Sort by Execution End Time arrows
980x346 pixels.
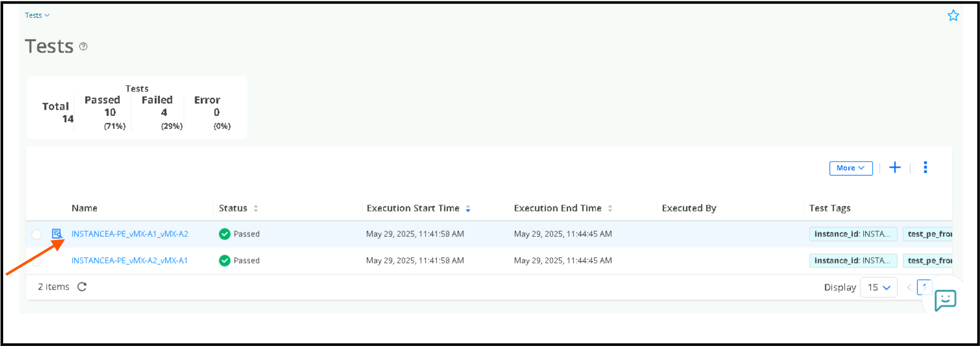click(610, 208)
